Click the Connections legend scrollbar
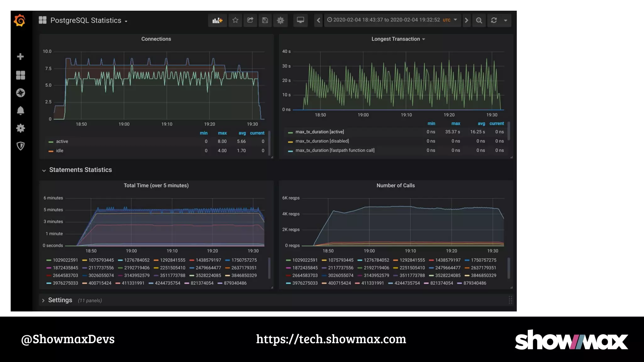 click(x=269, y=143)
